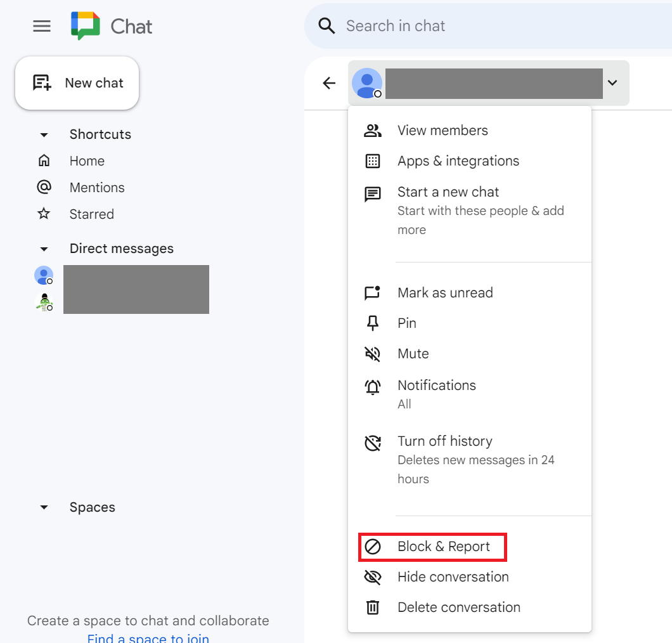Click the Hide conversation crossed eye icon
Screen dimensions: 672x643
tap(372, 577)
